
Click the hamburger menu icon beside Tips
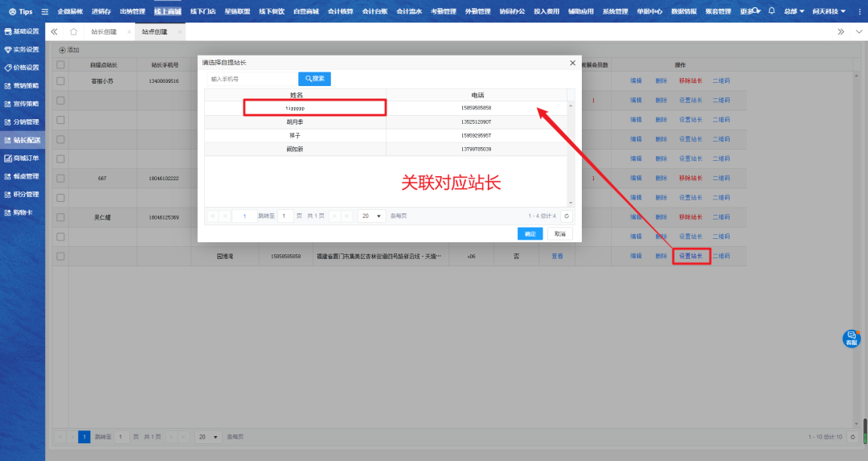coord(44,12)
